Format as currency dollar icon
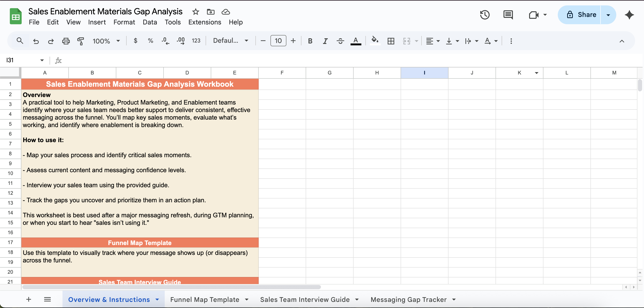 pos(136,40)
